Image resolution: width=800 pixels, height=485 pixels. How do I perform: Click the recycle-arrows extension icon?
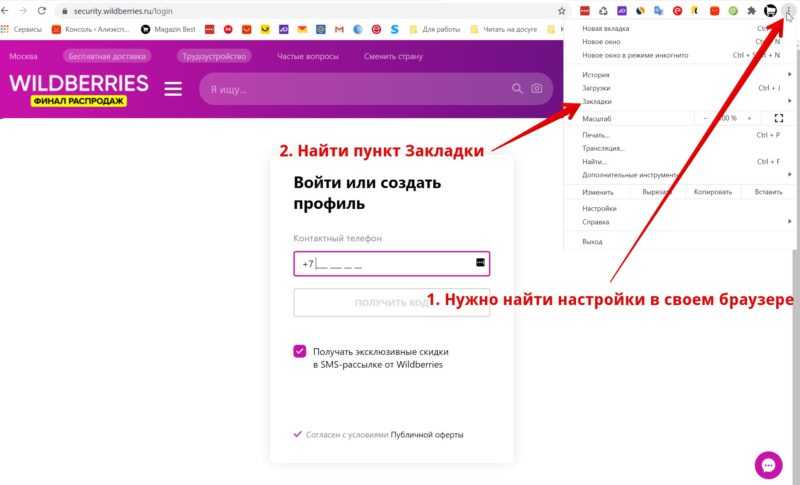pyautogui.click(x=603, y=11)
